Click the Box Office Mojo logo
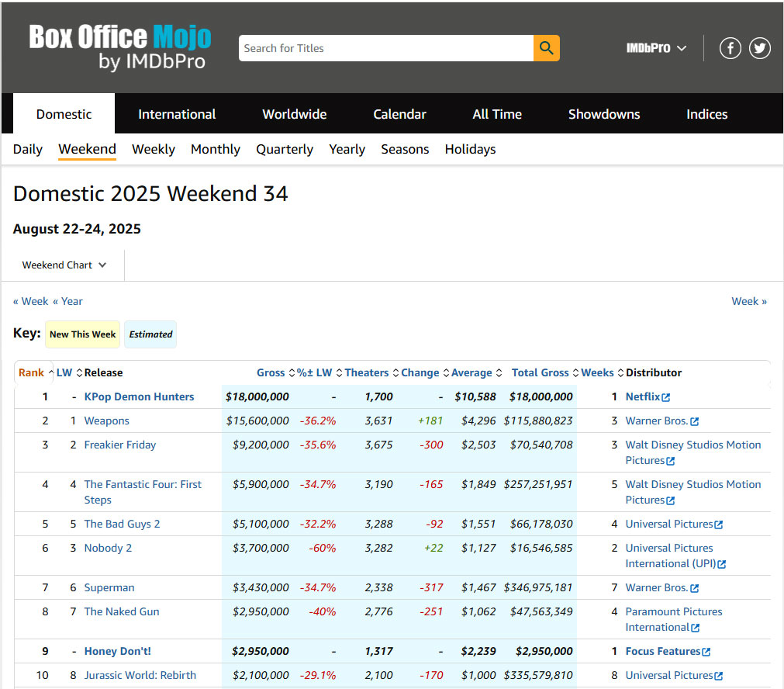 [120, 47]
